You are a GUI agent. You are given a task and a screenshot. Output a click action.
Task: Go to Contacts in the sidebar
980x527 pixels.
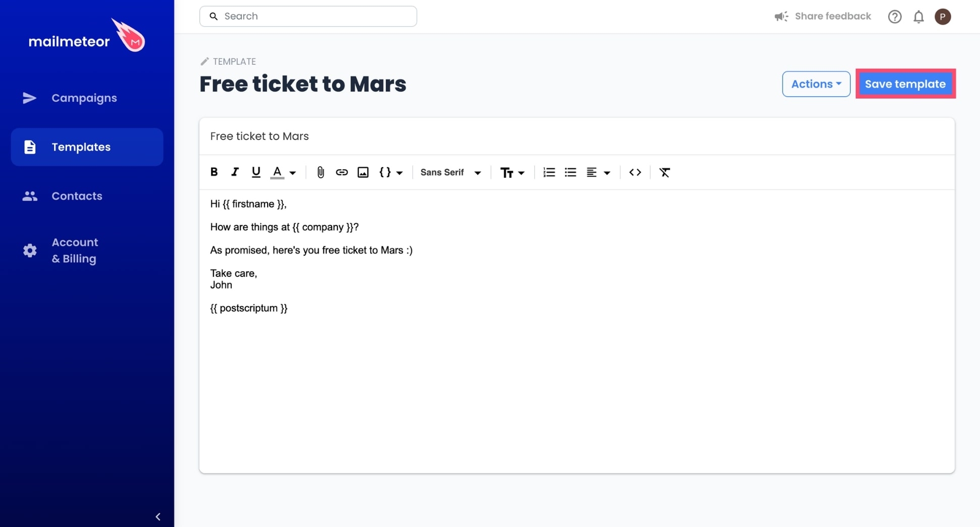pos(87,196)
